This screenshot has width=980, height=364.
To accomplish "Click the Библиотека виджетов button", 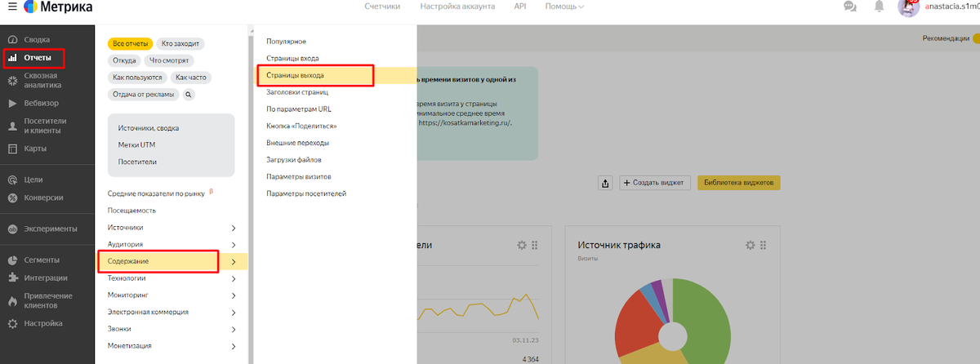I will pos(740,183).
